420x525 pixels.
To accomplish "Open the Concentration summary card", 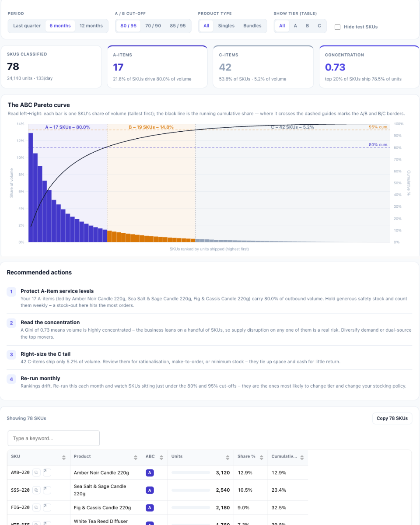I will (369, 67).
